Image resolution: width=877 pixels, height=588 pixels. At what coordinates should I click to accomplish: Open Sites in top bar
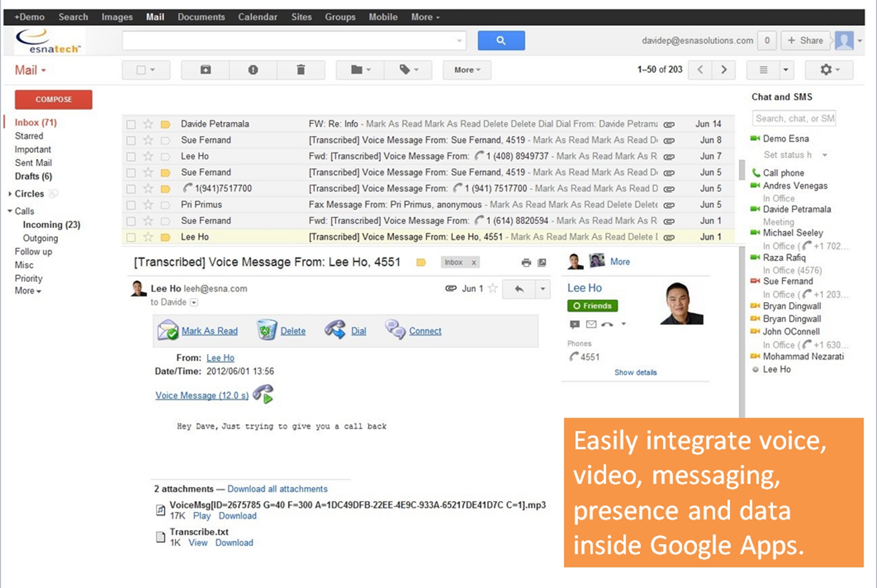[x=302, y=17]
